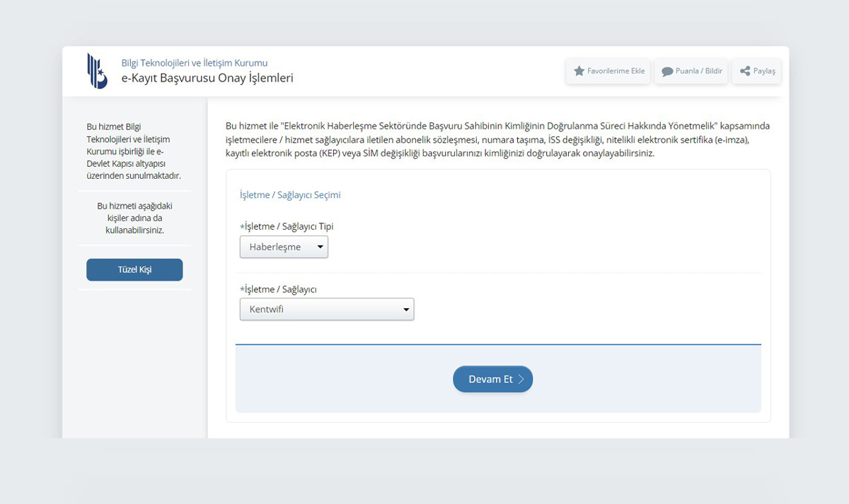Click the sidebar e-Devlet Kapısı info text
Screen dimensions: 849x504
pyautogui.click(x=134, y=151)
